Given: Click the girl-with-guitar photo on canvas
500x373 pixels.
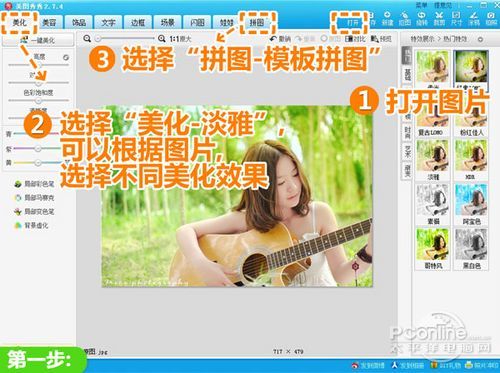Looking at the screenshot, I should 237,196.
